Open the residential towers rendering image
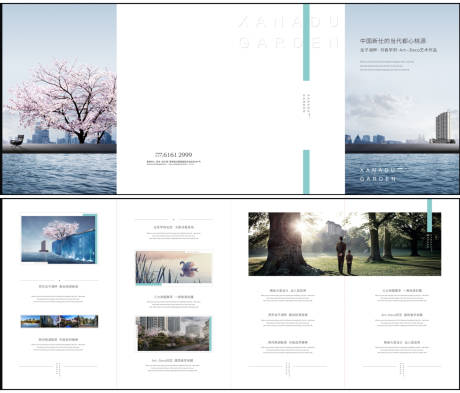The height and width of the screenshot is (393, 460). tap(174, 334)
